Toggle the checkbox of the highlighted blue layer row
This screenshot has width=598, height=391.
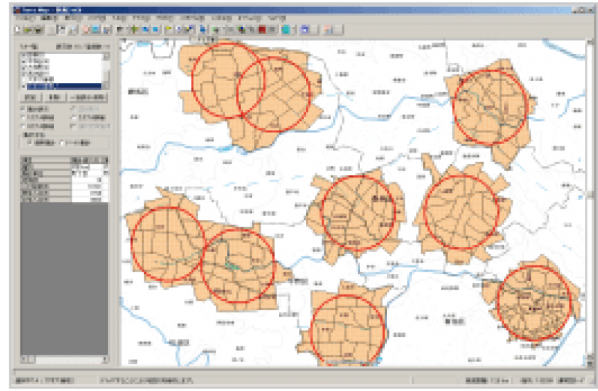[x=24, y=87]
